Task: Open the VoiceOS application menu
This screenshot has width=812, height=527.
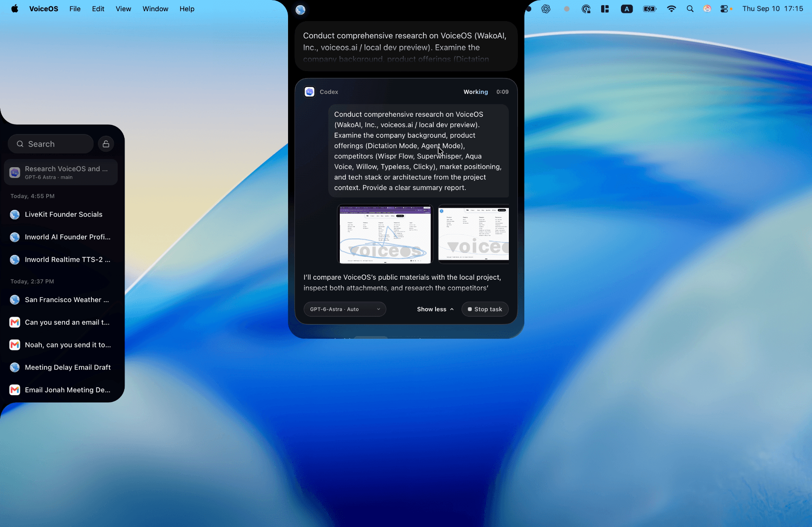Action: 44,9
